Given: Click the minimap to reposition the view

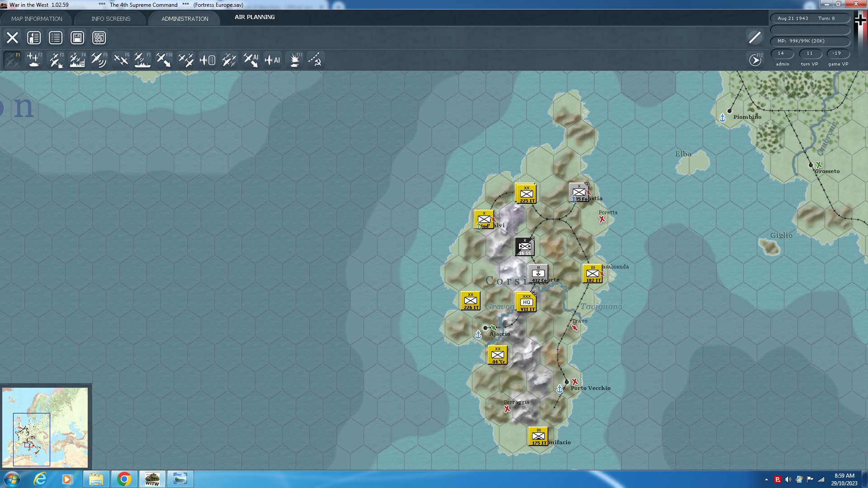Looking at the screenshot, I should click(45, 427).
